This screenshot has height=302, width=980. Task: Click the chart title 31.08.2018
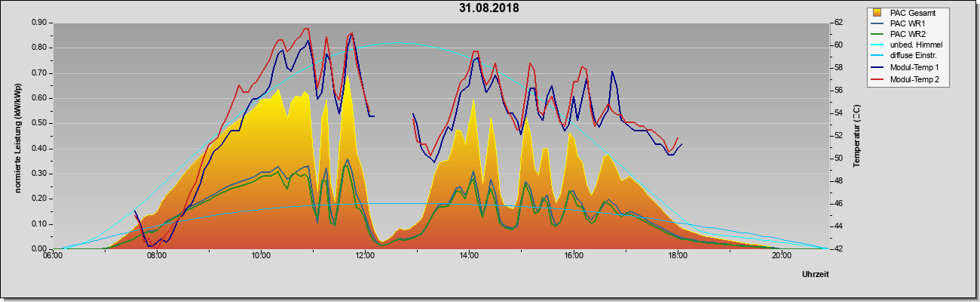[488, 8]
